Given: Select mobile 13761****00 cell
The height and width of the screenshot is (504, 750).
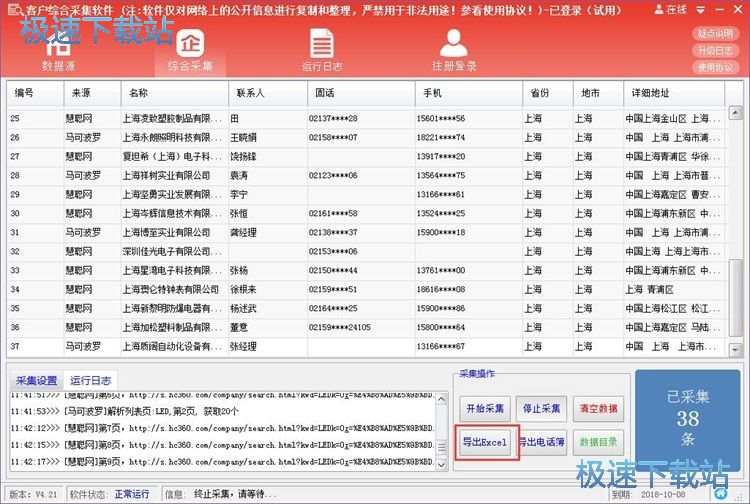Looking at the screenshot, I should point(441,270).
